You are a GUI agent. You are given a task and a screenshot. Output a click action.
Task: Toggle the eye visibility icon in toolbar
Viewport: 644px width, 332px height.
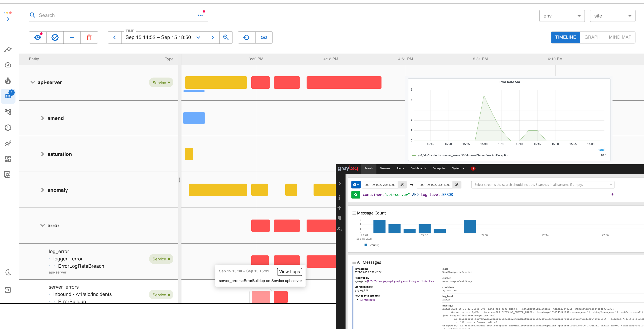point(38,37)
